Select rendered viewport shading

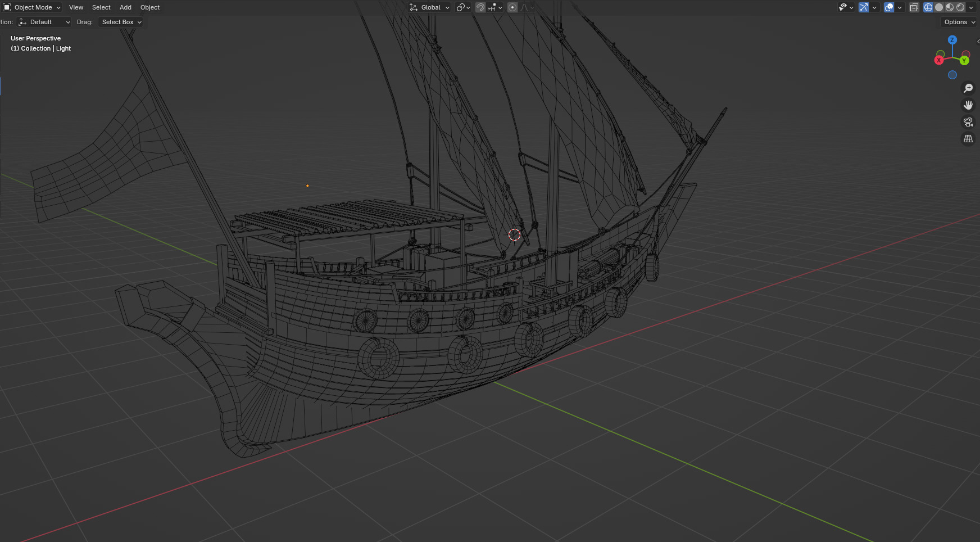[960, 7]
